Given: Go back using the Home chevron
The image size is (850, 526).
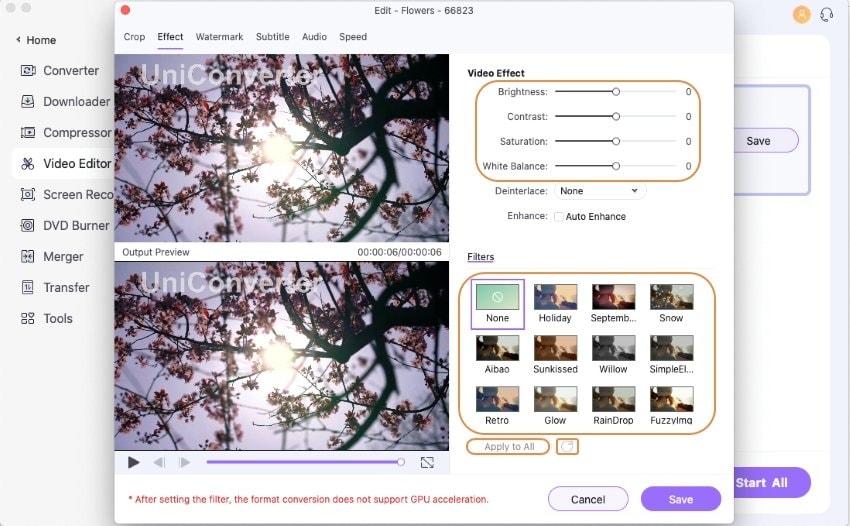Looking at the screenshot, I should click(18, 40).
